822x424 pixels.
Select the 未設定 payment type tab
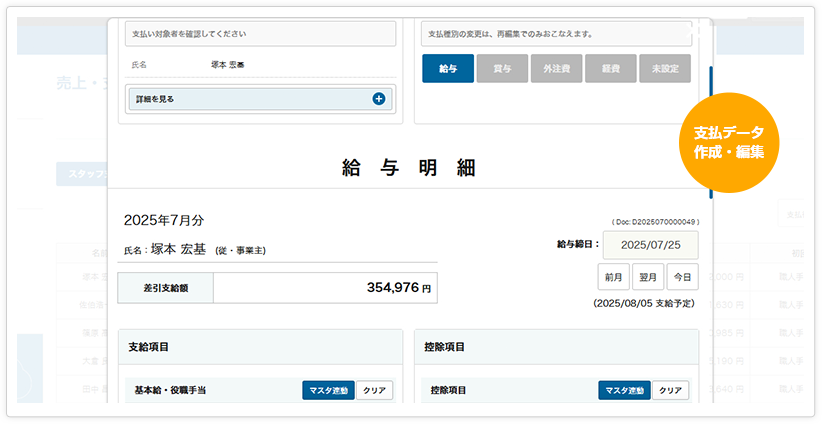665,69
